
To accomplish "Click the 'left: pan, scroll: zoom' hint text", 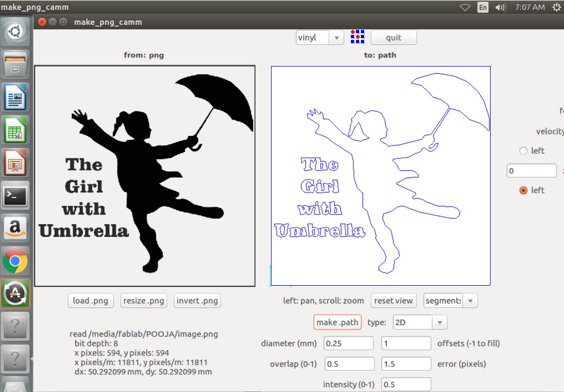I will tap(323, 301).
